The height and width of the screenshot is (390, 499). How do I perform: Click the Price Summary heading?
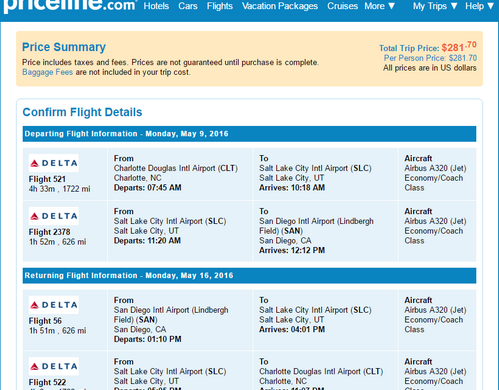pyautogui.click(x=64, y=47)
